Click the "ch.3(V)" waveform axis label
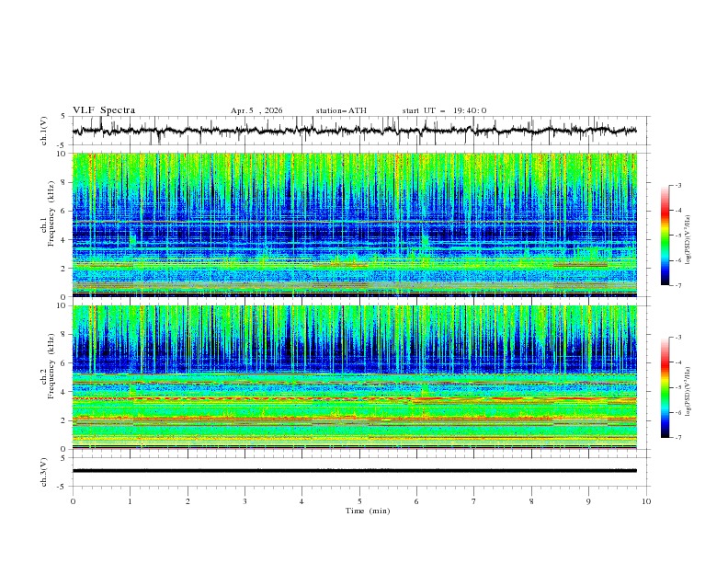The height and width of the screenshot is (563, 728). tap(44, 472)
